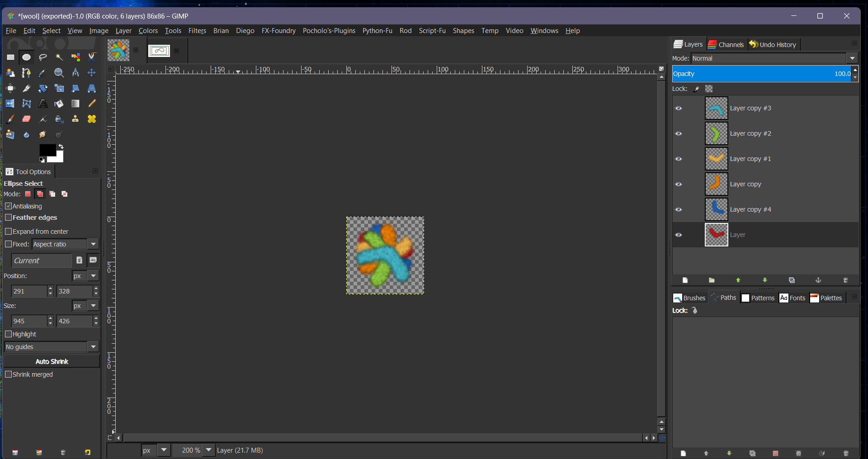Open the Position unit dropdown
The image size is (868, 459).
click(93, 275)
